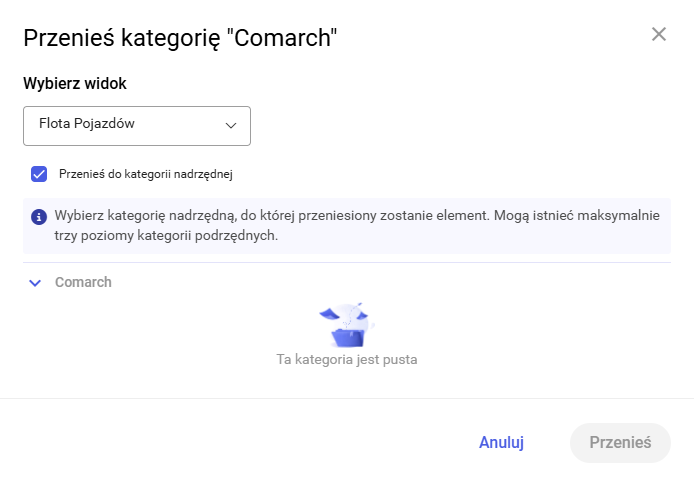Viewport: 694px width, 485px height.
Task: Click the "Wybierz widok" field label
Action: (75, 83)
